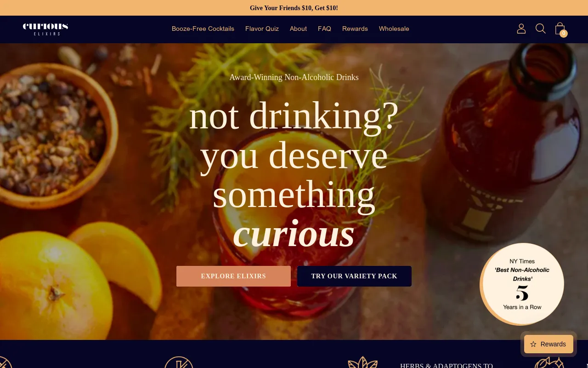Click the search magnifier icon

[x=541, y=29]
